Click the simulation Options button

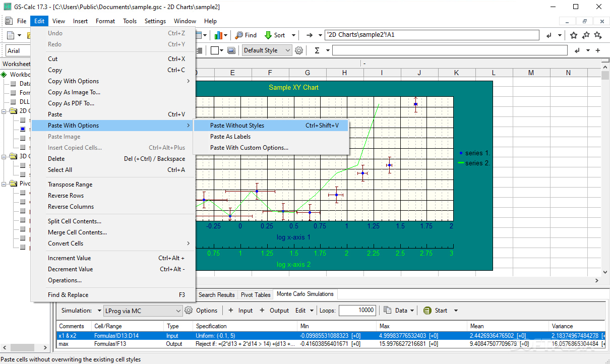pos(201,311)
